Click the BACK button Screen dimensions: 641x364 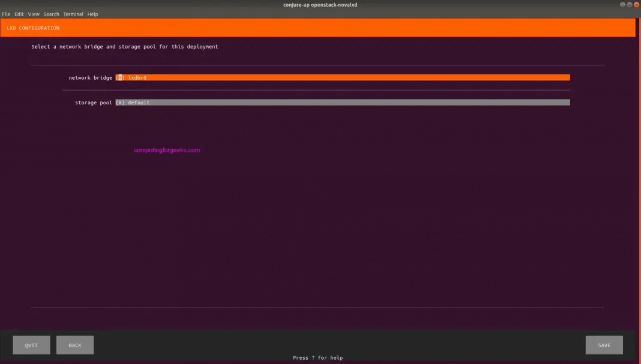(74, 345)
